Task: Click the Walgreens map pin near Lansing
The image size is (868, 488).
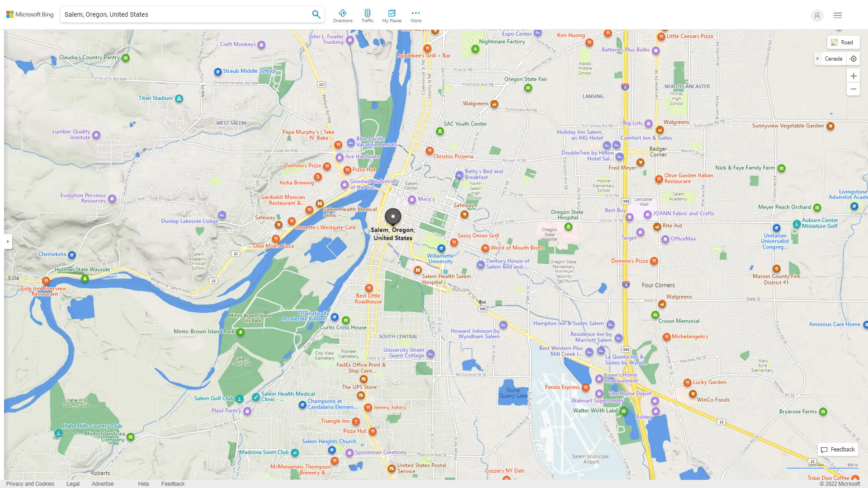Action: pos(493,104)
